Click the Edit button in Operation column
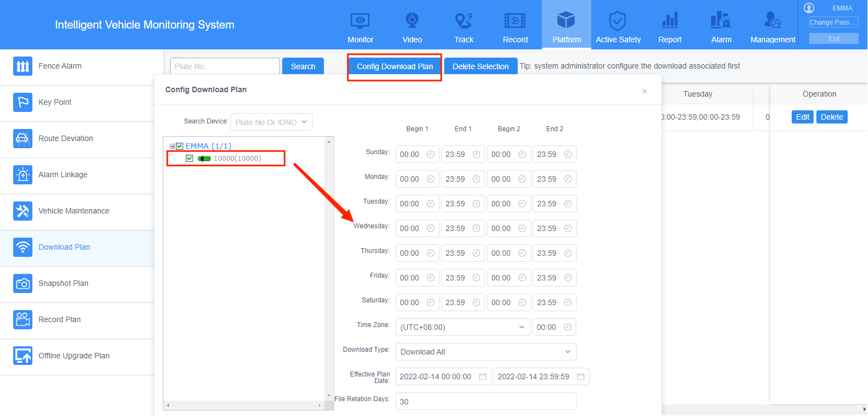 point(803,117)
